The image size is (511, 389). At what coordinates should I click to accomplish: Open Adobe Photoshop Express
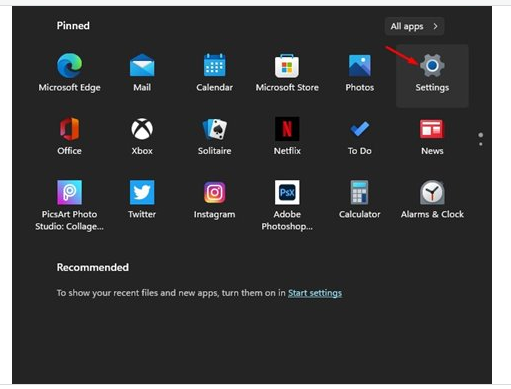click(x=287, y=205)
